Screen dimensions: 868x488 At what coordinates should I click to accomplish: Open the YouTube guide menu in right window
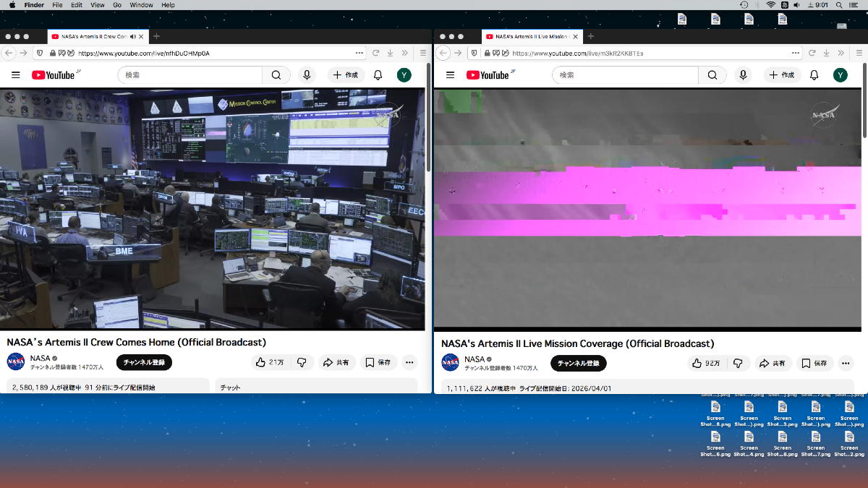pyautogui.click(x=450, y=74)
